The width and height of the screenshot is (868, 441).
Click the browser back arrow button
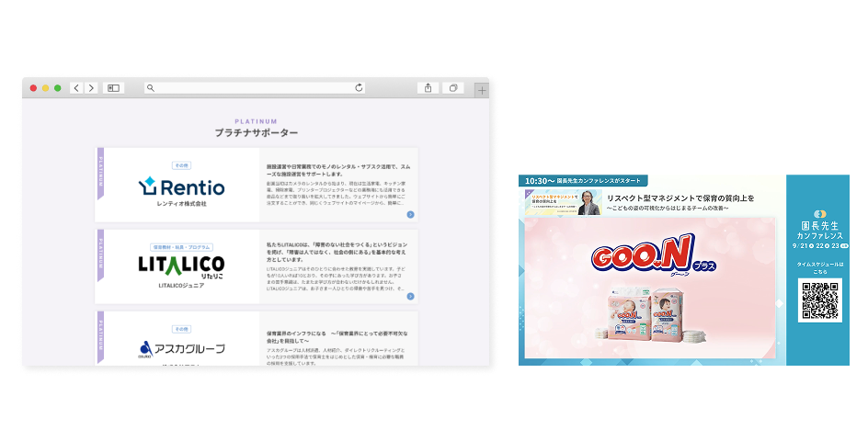coord(75,88)
